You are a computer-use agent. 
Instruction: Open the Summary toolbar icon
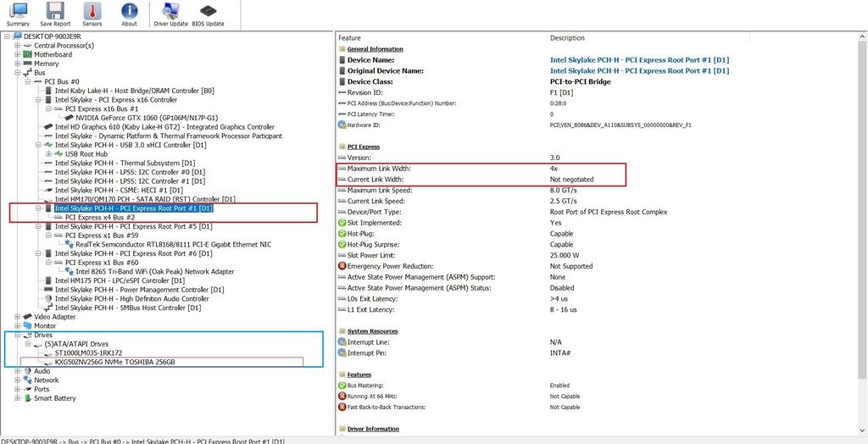[17, 14]
